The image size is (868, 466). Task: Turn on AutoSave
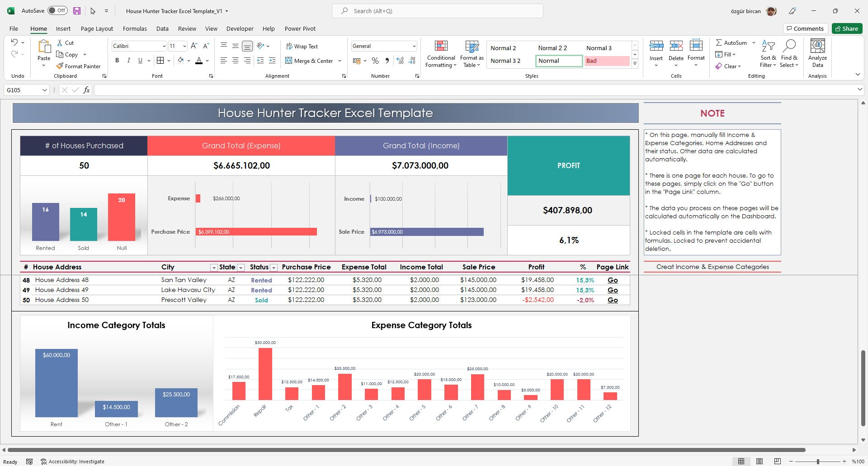(57, 10)
